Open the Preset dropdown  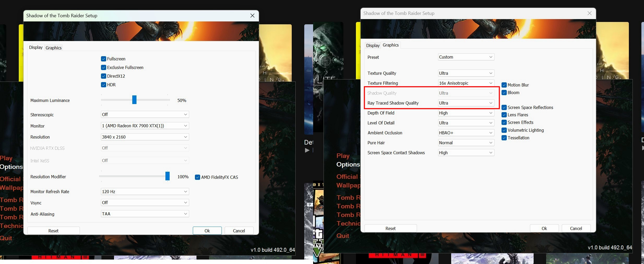pyautogui.click(x=466, y=57)
